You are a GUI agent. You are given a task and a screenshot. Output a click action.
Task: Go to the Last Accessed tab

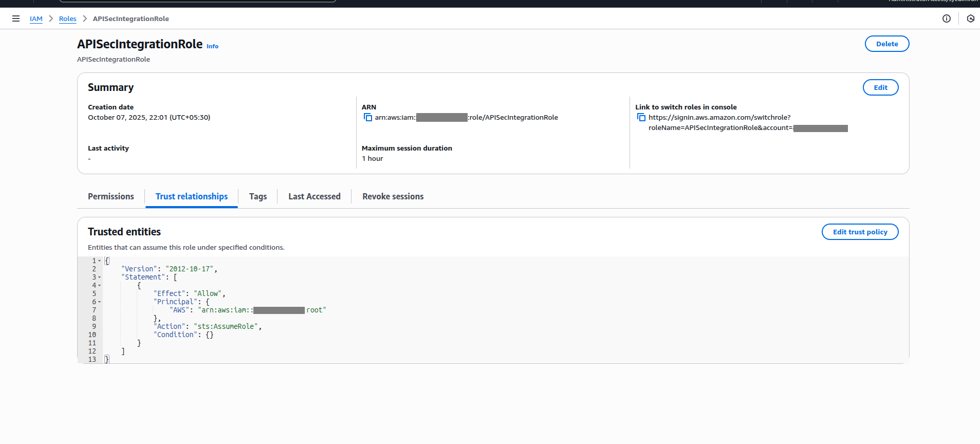pyautogui.click(x=314, y=196)
